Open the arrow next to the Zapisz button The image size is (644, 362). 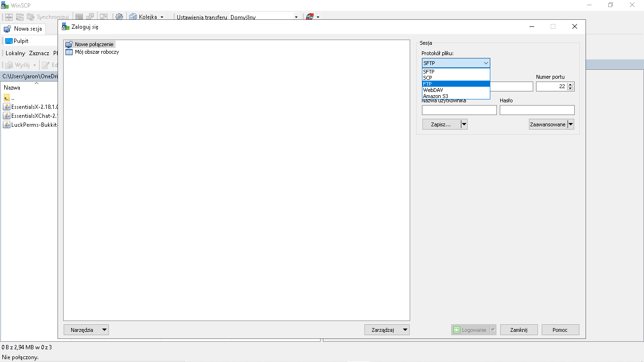pos(464,124)
